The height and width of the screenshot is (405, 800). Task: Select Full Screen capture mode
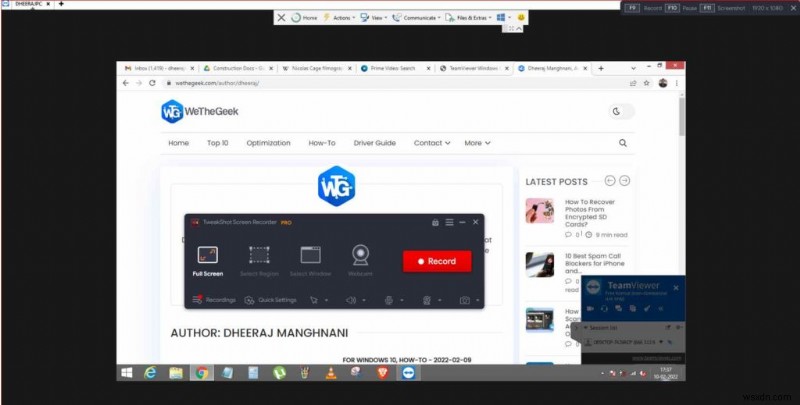(x=207, y=259)
